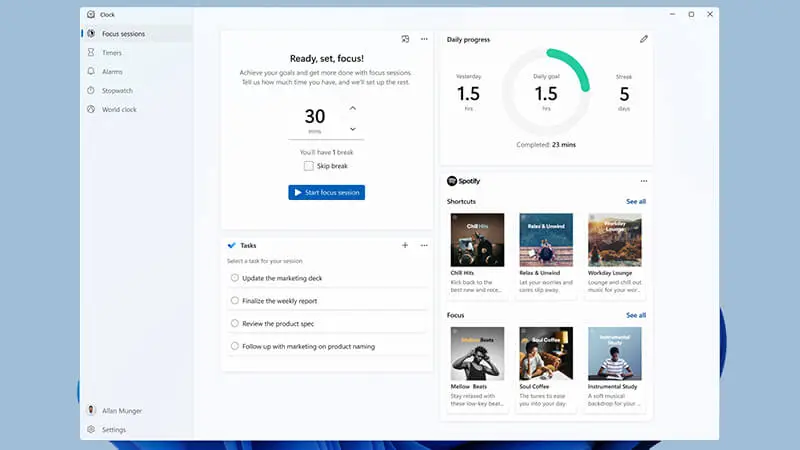See all Spotify Focus playlists
Image resolution: width=800 pixels, height=450 pixels.
[x=636, y=315]
